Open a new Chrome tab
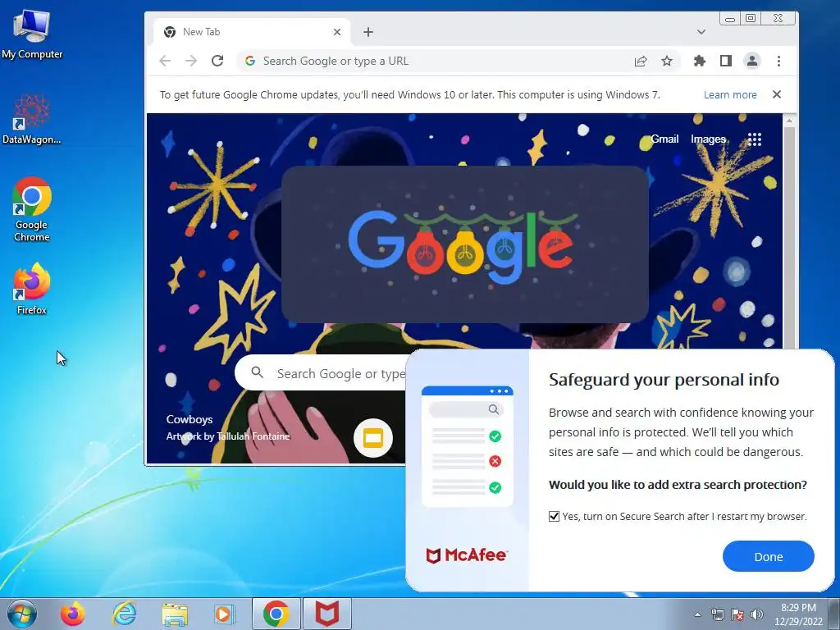Image resolution: width=840 pixels, height=630 pixels. point(368,32)
